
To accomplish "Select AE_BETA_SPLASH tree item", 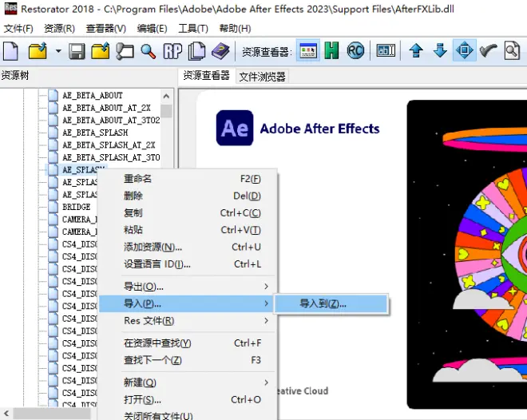I will [x=95, y=133].
